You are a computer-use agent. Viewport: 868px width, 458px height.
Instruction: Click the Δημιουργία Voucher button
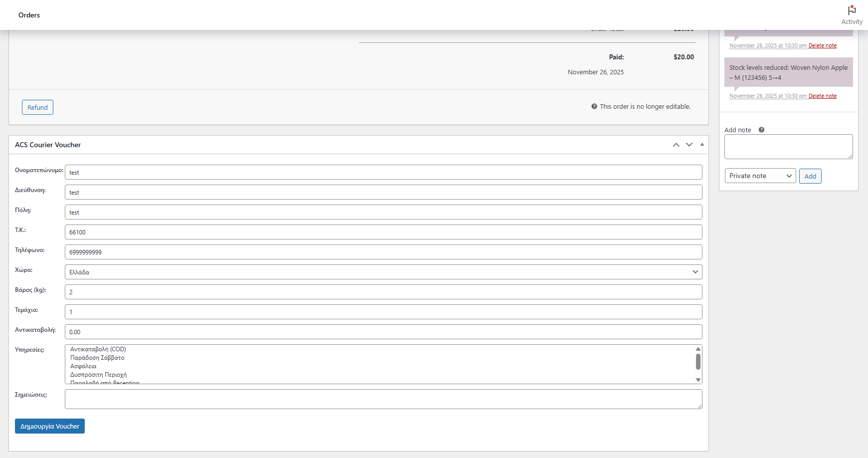coord(50,426)
